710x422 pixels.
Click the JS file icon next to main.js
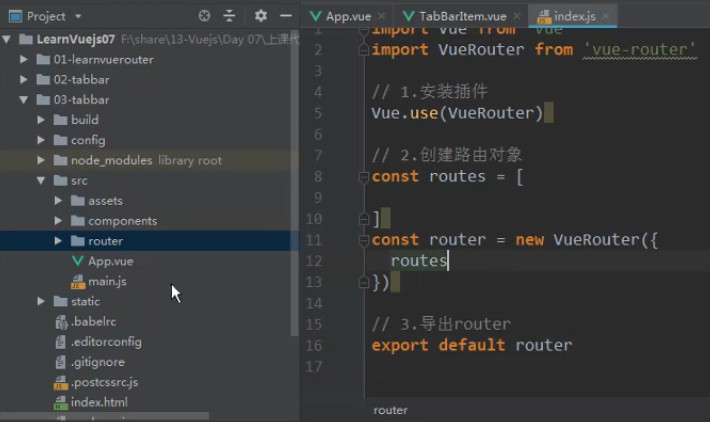click(x=78, y=282)
